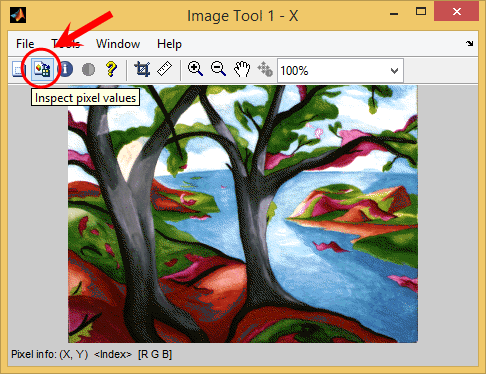This screenshot has height=374, width=486.
Task: Open the File menu
Action: (25, 44)
